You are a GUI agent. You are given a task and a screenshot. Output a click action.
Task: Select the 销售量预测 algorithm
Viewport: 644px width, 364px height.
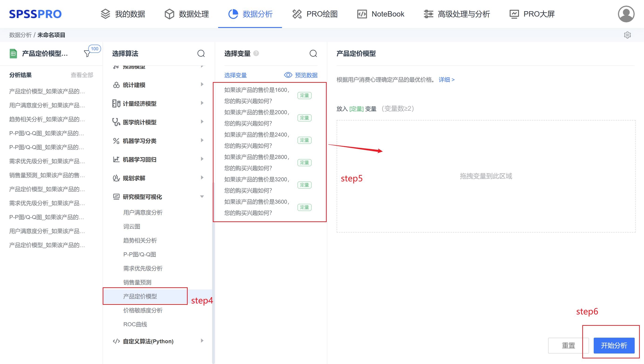[137, 282]
